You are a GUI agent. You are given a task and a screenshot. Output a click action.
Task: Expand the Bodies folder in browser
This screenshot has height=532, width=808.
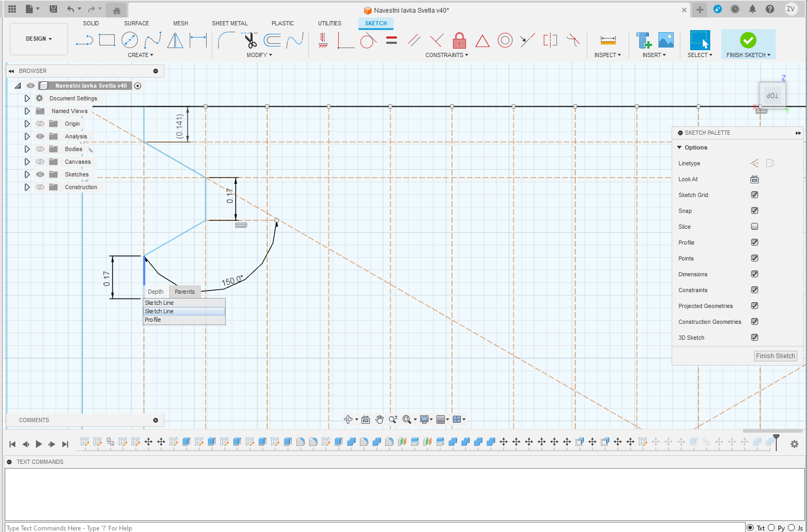click(27, 149)
